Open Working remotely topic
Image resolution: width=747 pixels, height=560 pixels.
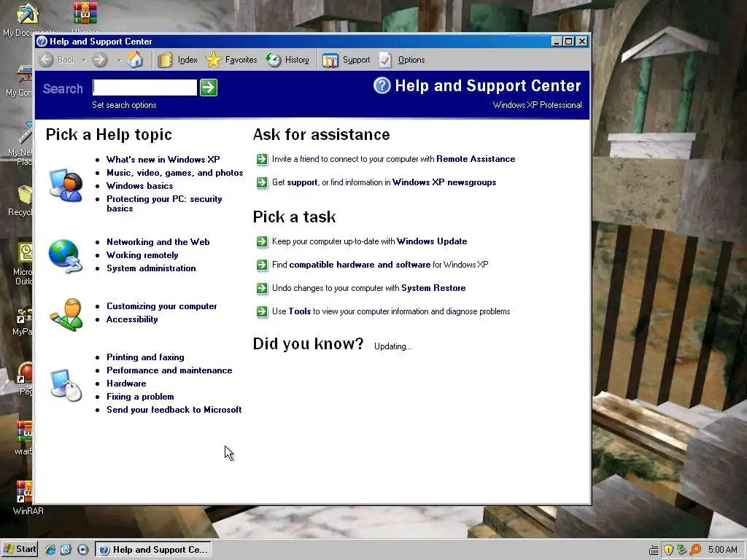click(142, 255)
